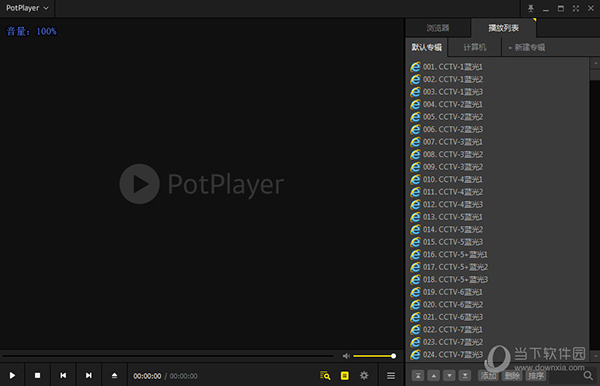Click the playlist scrollbar up arrow
The image size is (600, 386).
point(595,63)
